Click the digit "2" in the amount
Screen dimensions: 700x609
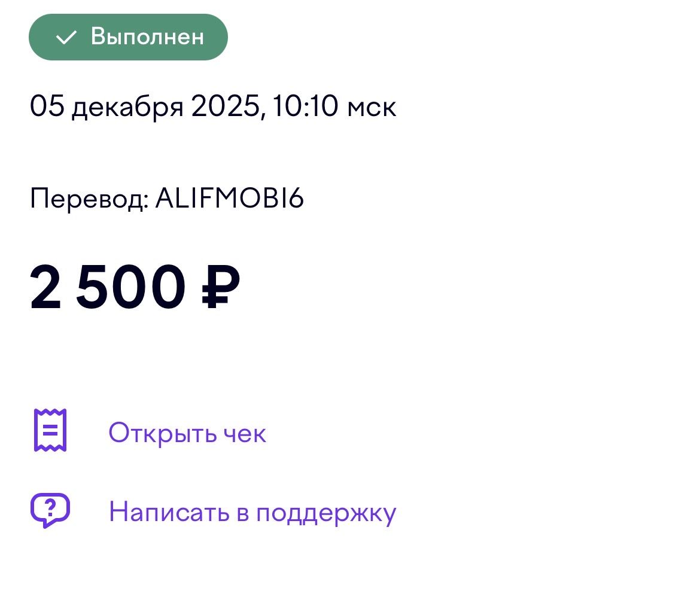tap(47, 288)
